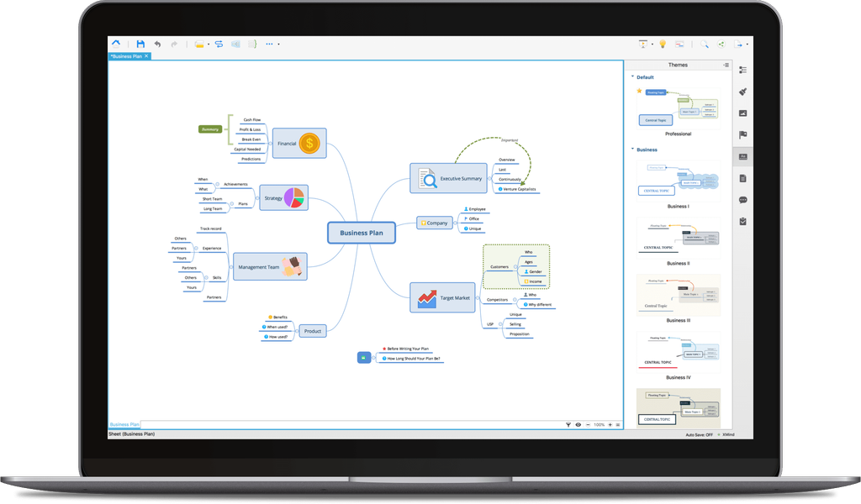Open the Notes panel in the sidebar
Screen dimensions: 861x504
(x=743, y=177)
